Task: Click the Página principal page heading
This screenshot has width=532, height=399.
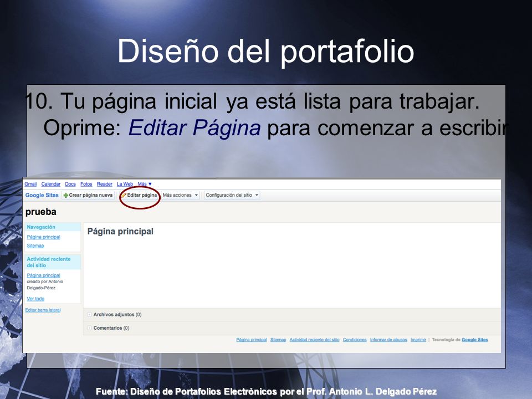Action: pos(120,232)
